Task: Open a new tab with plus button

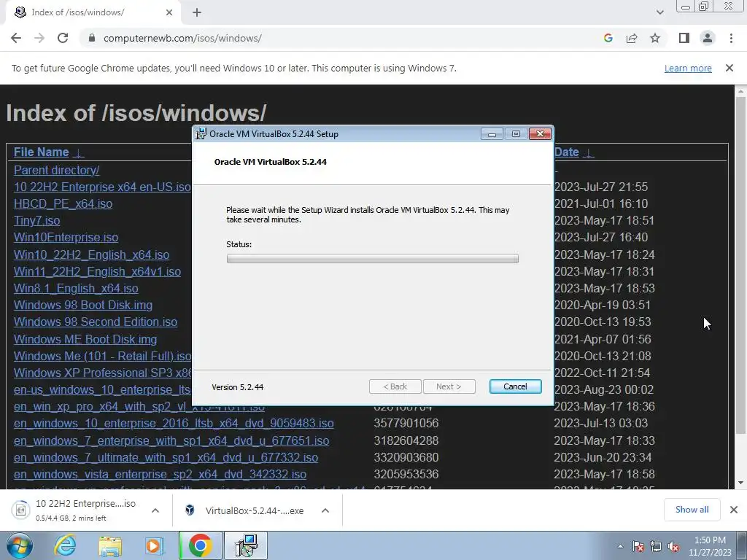Action: click(x=197, y=12)
